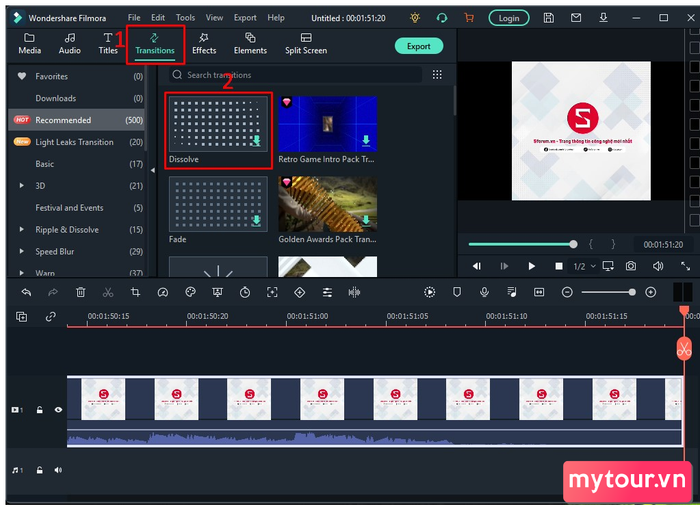Screen dimensions: 700x513
Task: Expand the Ripple & Dissolve category
Action: (21, 229)
